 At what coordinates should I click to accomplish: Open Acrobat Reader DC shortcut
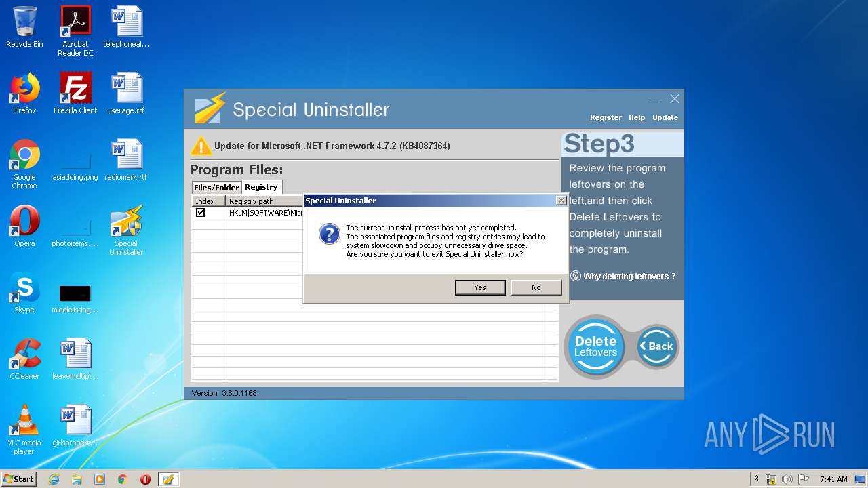click(75, 31)
